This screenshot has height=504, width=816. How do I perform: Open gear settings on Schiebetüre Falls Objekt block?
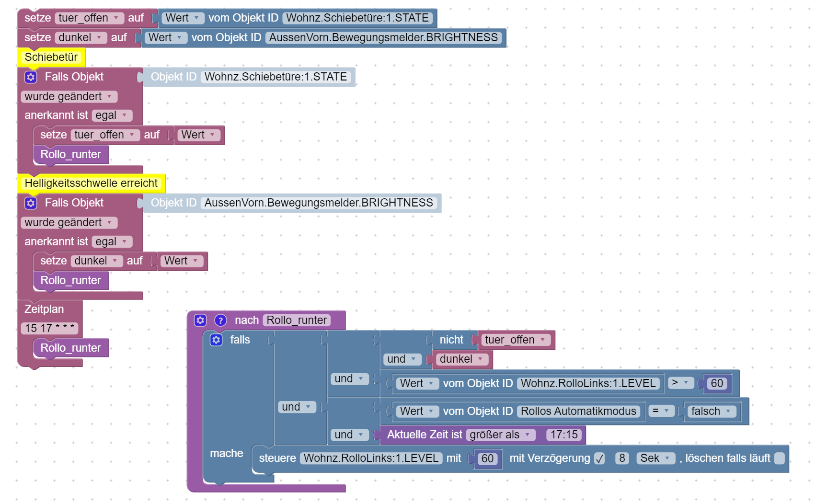pyautogui.click(x=31, y=77)
